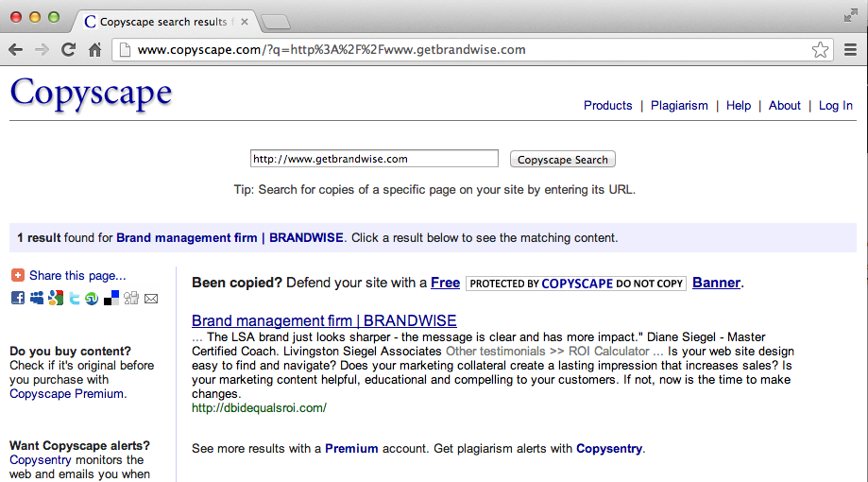Click the red plus share icon
The width and height of the screenshot is (868, 482).
tap(18, 275)
